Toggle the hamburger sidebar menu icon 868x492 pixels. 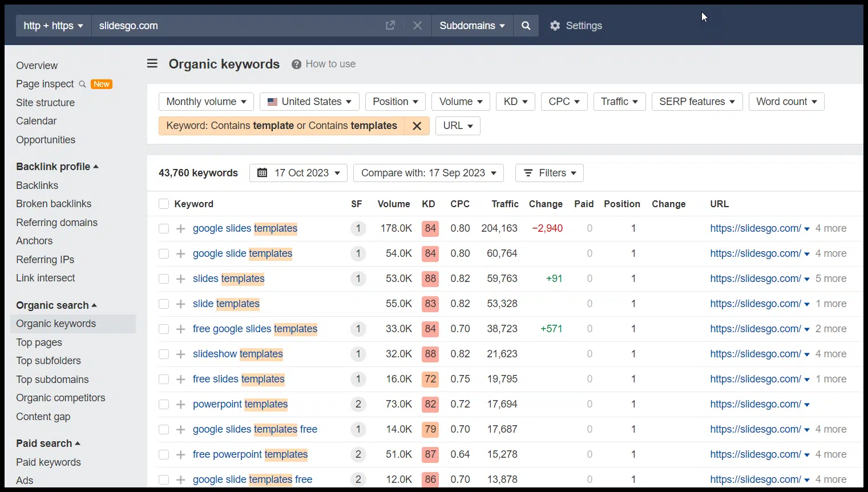pos(152,63)
